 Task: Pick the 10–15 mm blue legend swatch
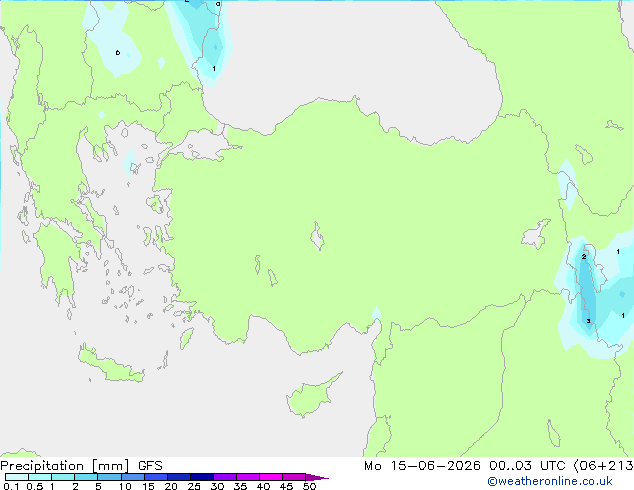tap(132, 477)
